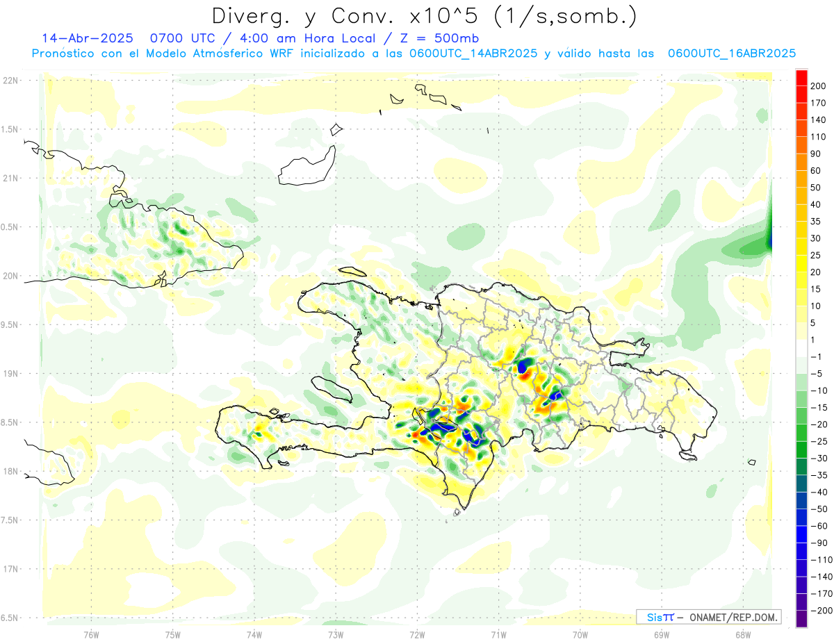
Task: Click the colorbar label "5"
Action: pyautogui.click(x=814, y=323)
